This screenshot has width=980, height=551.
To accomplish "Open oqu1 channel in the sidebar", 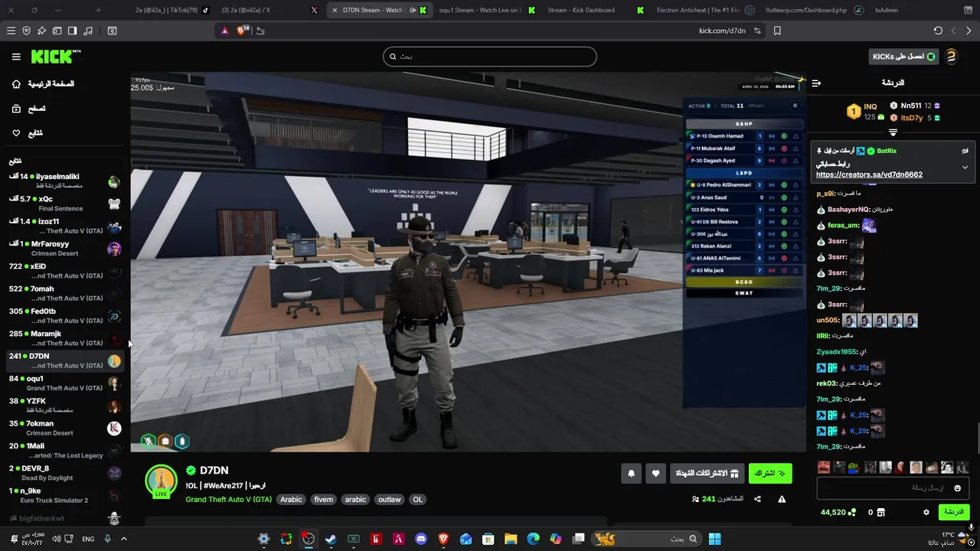I will [64, 383].
